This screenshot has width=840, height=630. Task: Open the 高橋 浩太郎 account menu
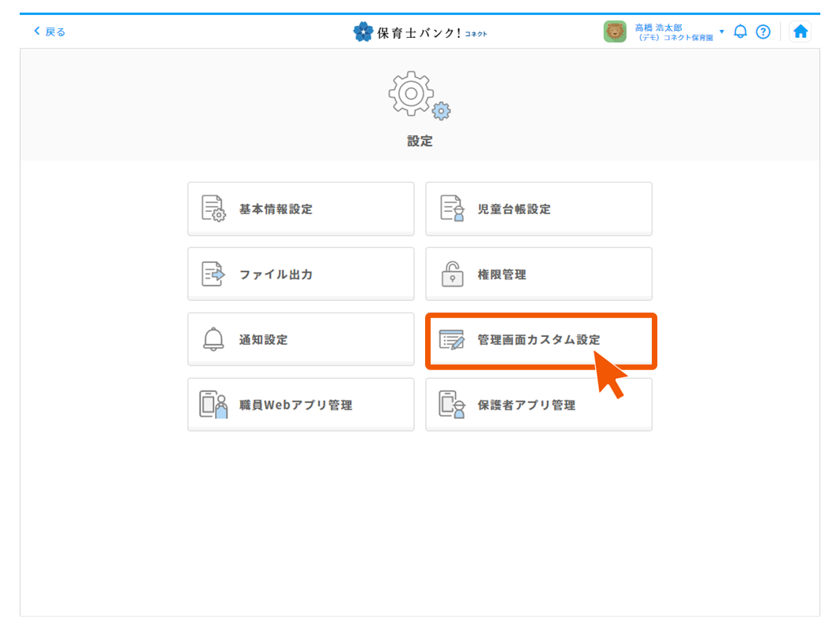[673, 31]
